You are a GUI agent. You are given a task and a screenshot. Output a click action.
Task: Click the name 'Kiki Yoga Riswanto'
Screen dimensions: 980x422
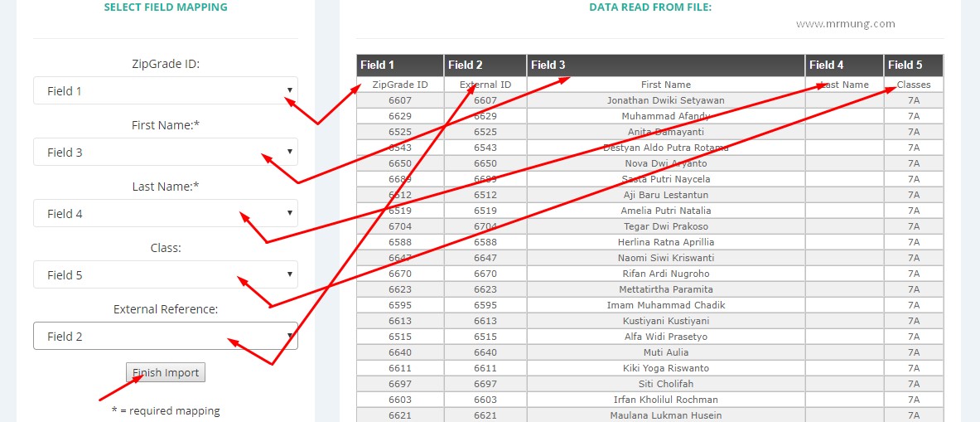coord(666,367)
